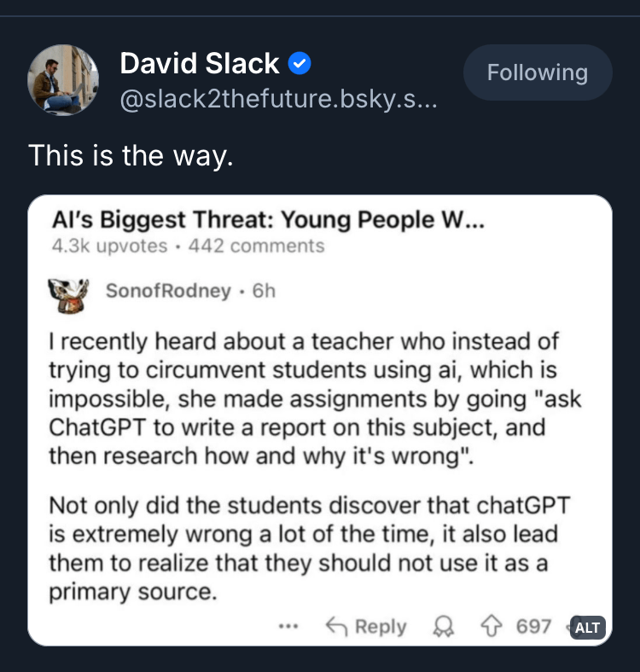Click the SonofRodney username
This screenshot has width=640, height=672.
pyautogui.click(x=167, y=291)
